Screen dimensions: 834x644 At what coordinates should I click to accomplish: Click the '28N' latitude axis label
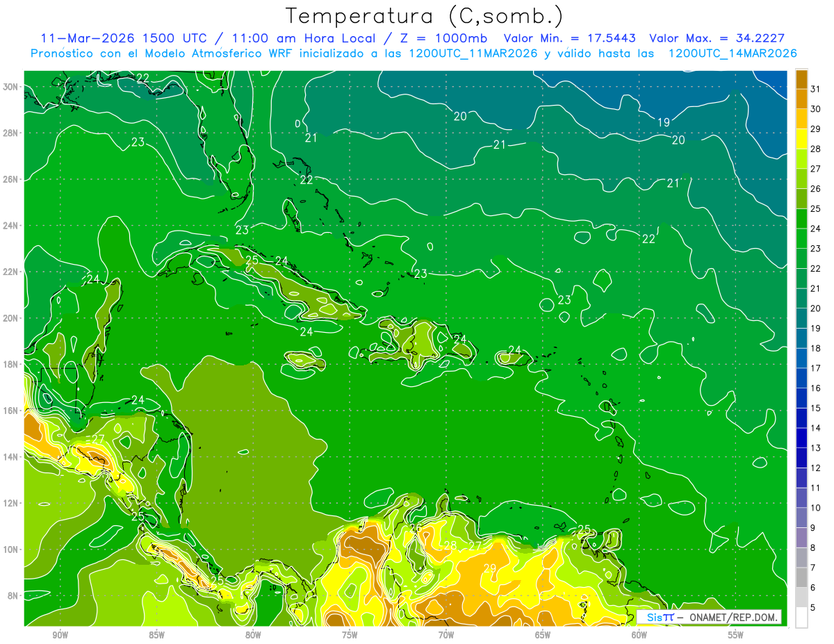[x=10, y=133]
